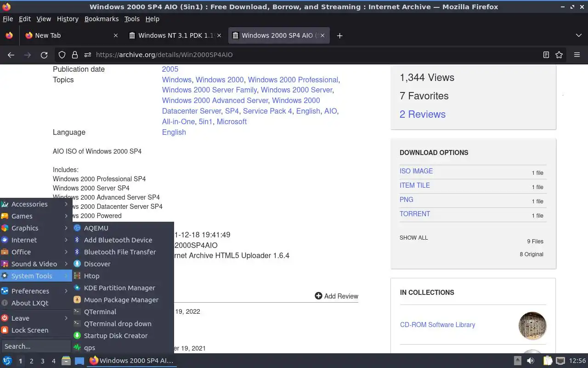This screenshot has height=368, width=588.
Task: Close the Windows NT 3.1 PDK tab
Action: pos(219,35)
